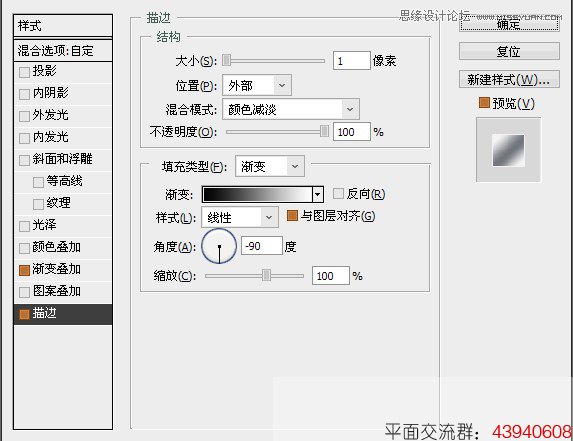
Task: Select the 投影 list item label
Action: tap(44, 71)
